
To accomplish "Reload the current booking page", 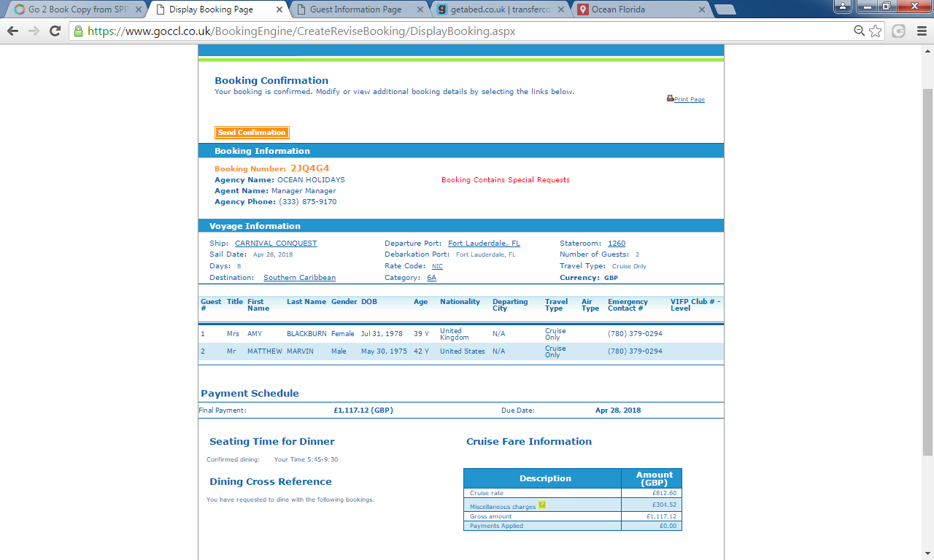I will (55, 31).
